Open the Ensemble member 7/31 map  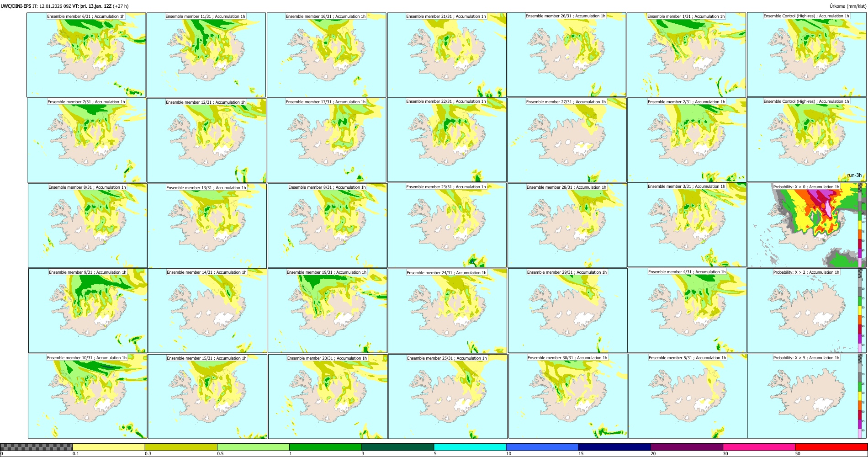87,140
